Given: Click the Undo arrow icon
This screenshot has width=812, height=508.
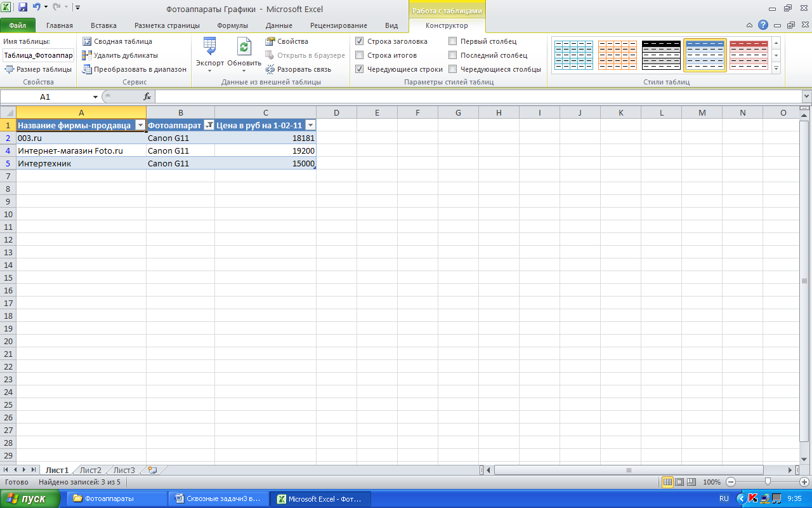Looking at the screenshot, I should (36, 8).
